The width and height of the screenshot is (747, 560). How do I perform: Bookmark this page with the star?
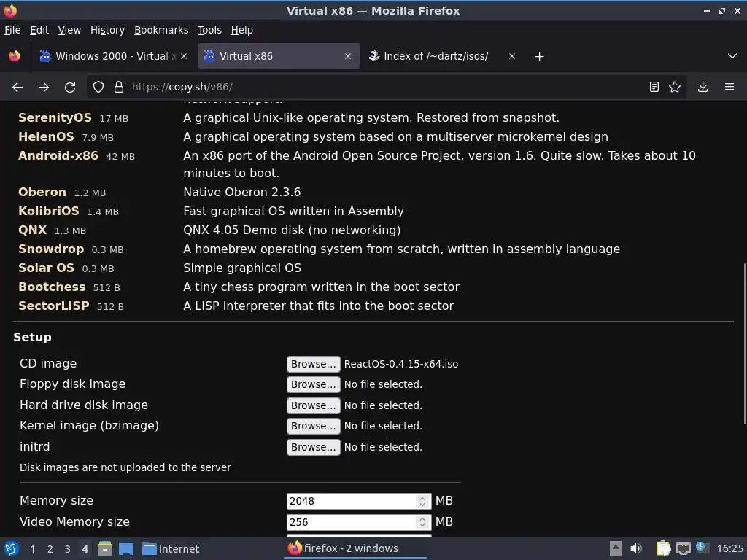click(675, 87)
